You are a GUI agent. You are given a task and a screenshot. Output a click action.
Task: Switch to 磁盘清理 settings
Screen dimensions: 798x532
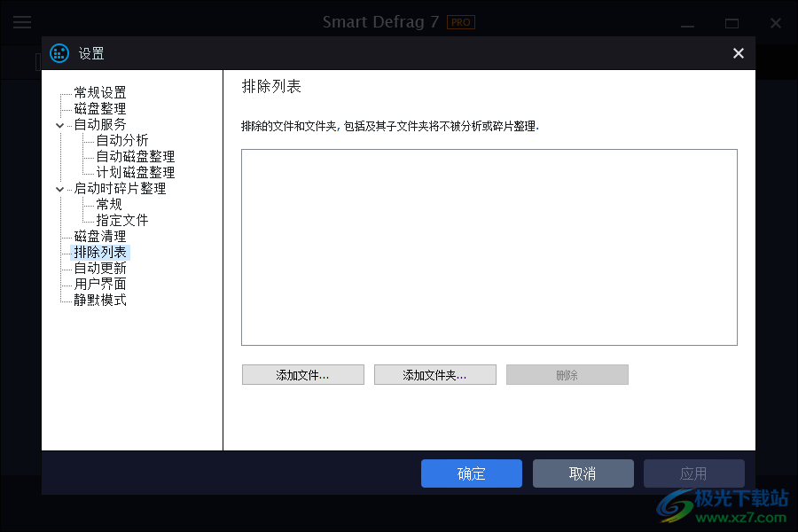pos(100,236)
